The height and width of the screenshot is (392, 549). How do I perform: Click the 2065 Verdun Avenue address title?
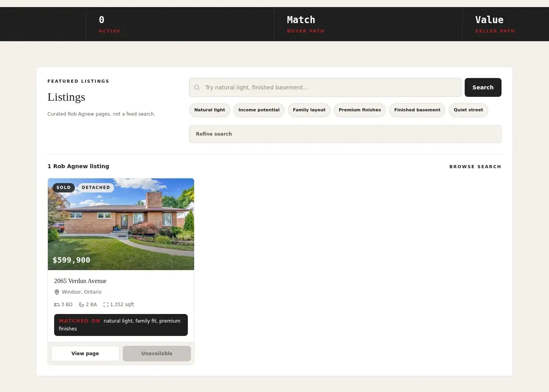pos(80,281)
